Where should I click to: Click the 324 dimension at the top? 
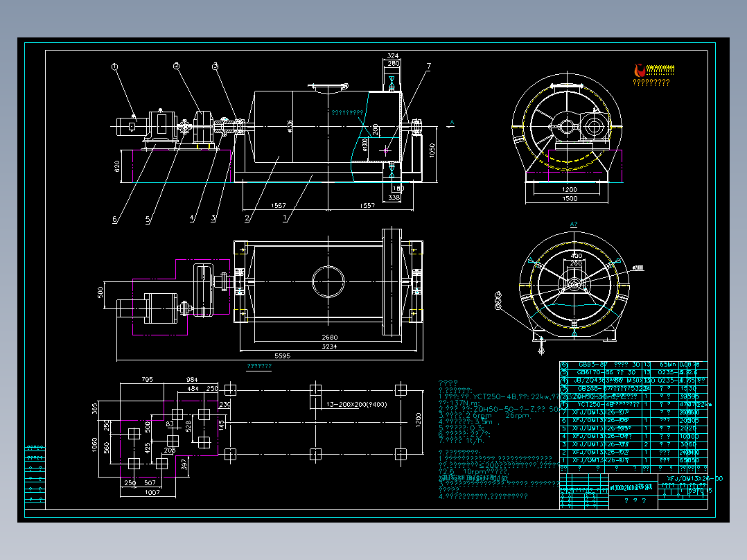[x=392, y=55]
